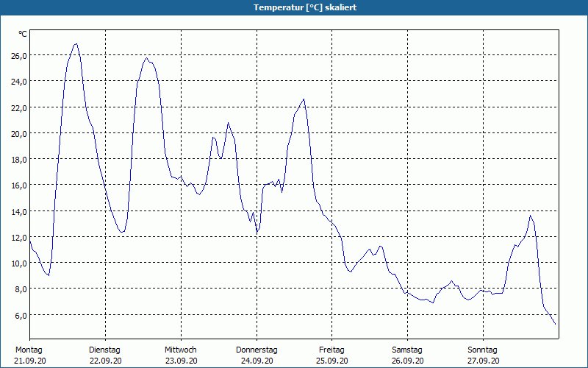Click the 10,0 axis value
This screenshot has width=588, height=368.
click(x=19, y=263)
